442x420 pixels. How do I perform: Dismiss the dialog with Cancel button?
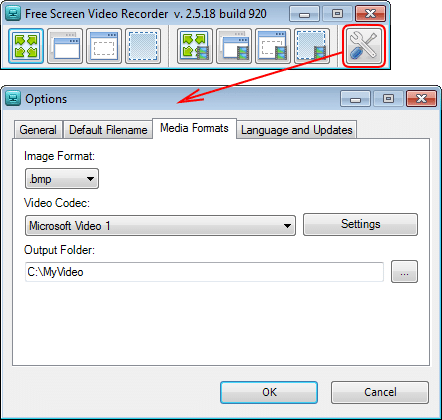click(380, 392)
